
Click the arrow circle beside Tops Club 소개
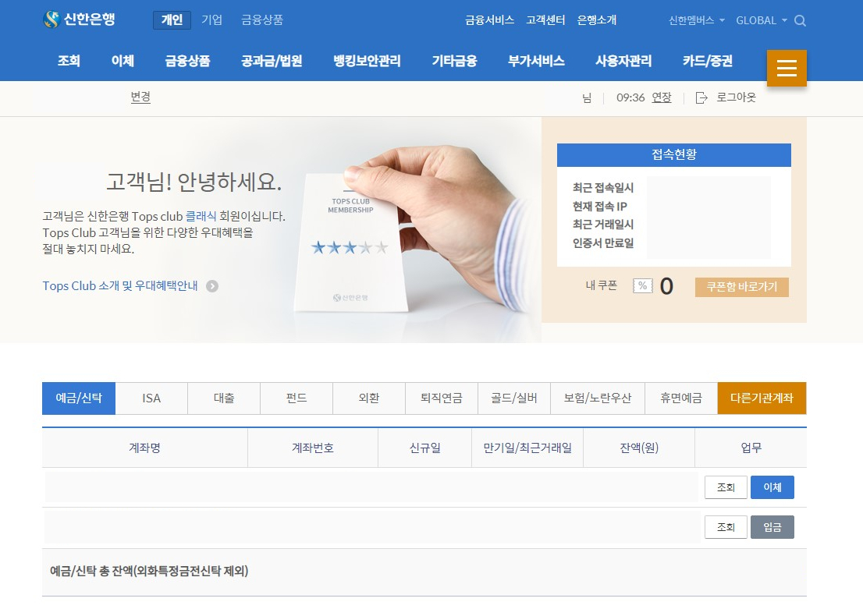click(212, 286)
